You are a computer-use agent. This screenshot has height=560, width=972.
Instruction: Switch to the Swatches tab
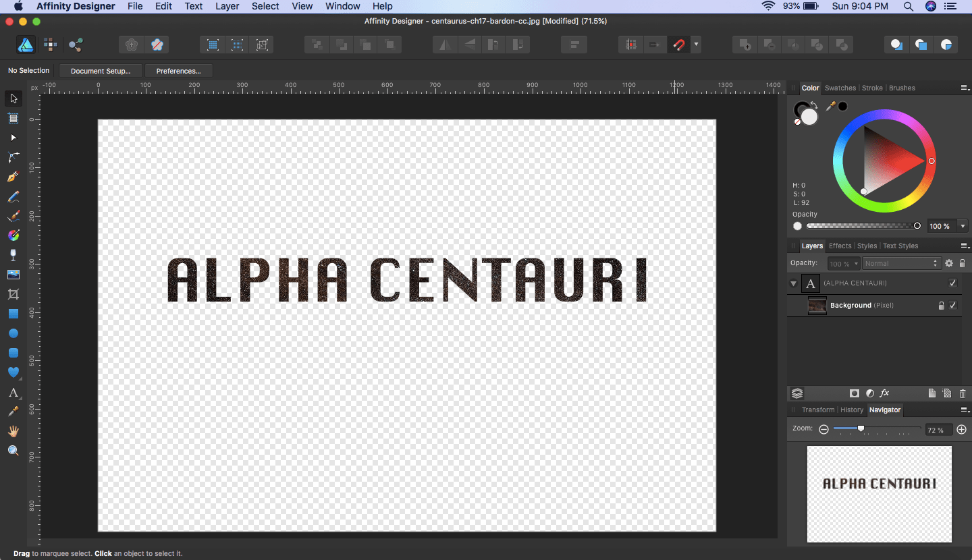click(x=840, y=88)
